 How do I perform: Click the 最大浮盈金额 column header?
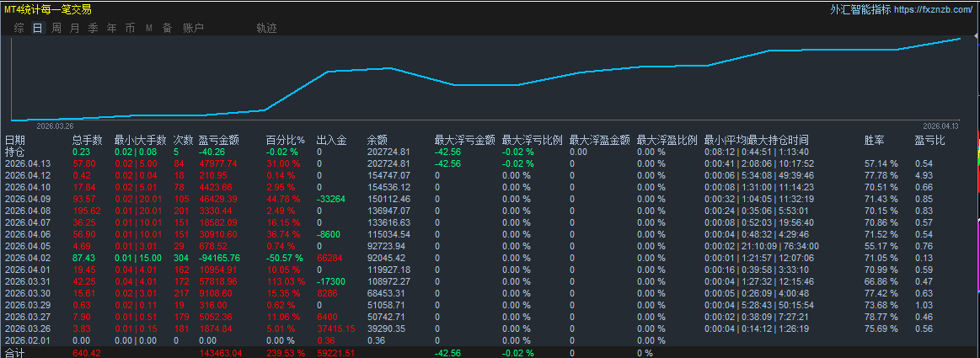point(600,140)
